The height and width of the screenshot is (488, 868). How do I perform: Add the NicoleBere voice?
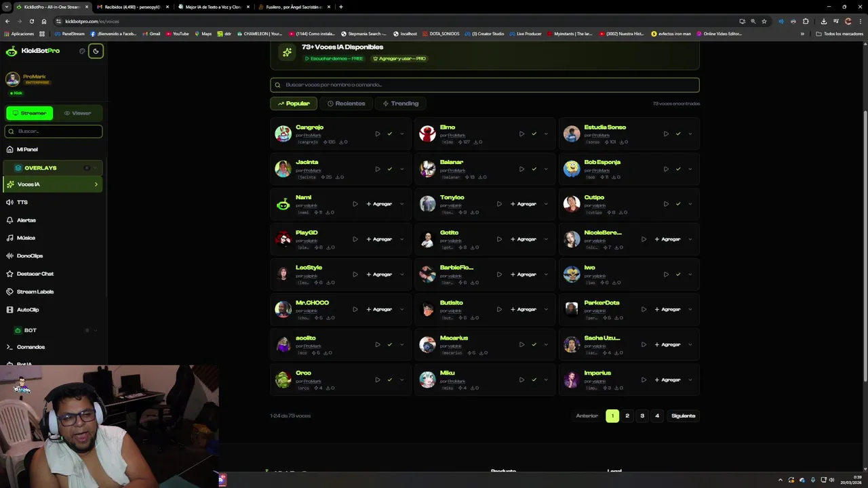(667, 239)
